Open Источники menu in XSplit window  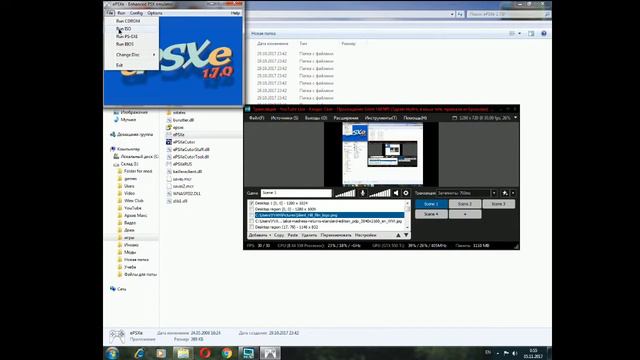[284, 118]
